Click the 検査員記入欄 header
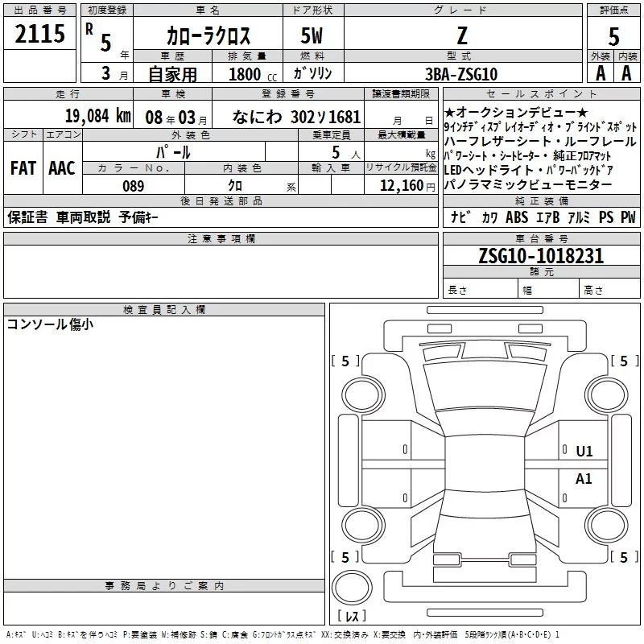The image size is (644, 644). coord(164,310)
